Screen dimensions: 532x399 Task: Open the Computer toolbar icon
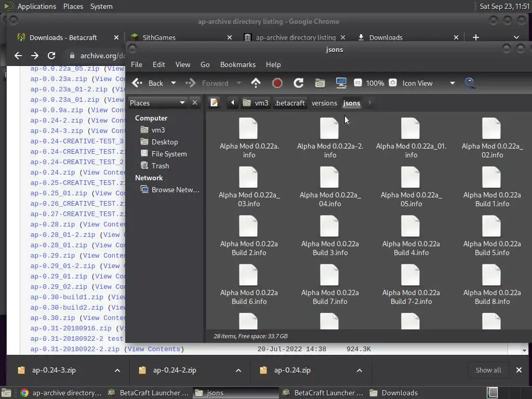(341, 83)
